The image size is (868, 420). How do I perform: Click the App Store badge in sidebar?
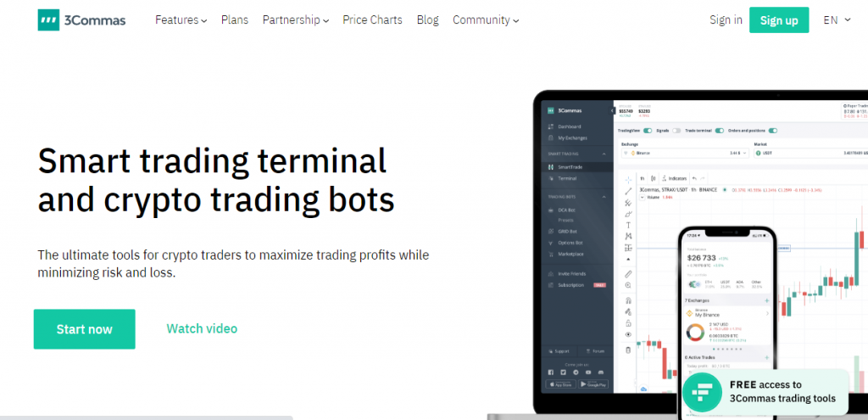[560, 384]
